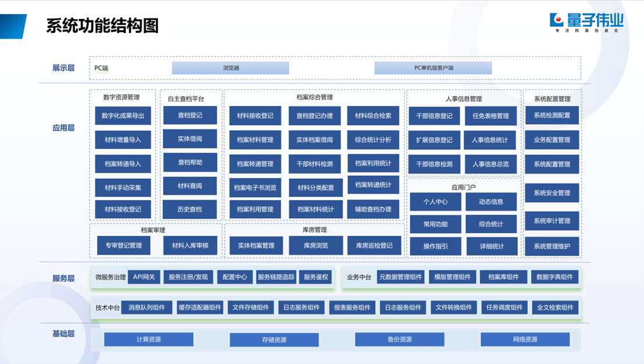Viewport: 644px width, 364px height.
Task: Choose the 档案转递导入 box
Action: tap(123, 164)
